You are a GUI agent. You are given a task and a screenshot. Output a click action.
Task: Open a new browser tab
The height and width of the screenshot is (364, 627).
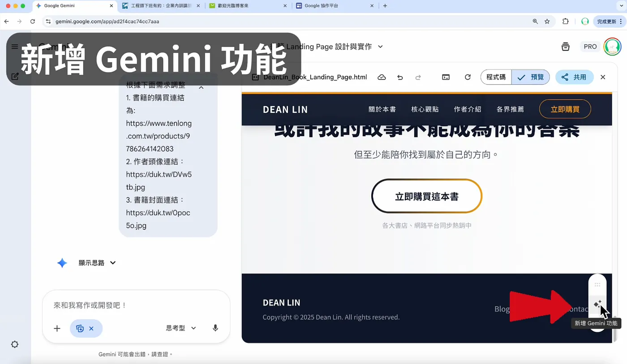pos(385,6)
